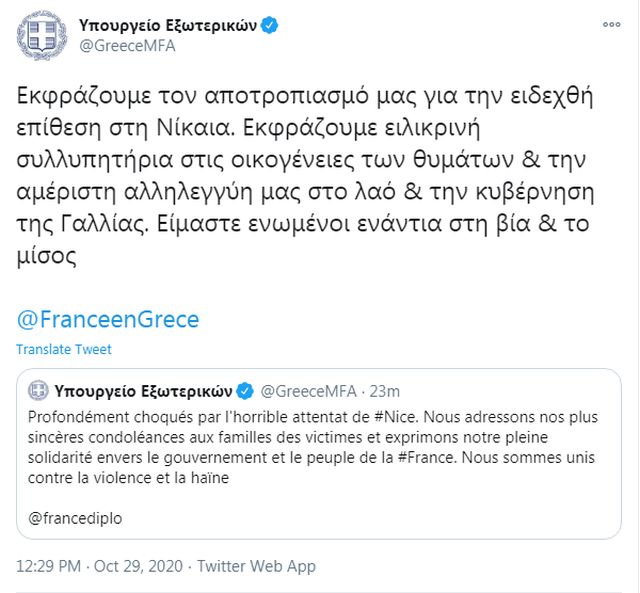Click the @GreeceMFA handle in the quoted tweet

(307, 390)
